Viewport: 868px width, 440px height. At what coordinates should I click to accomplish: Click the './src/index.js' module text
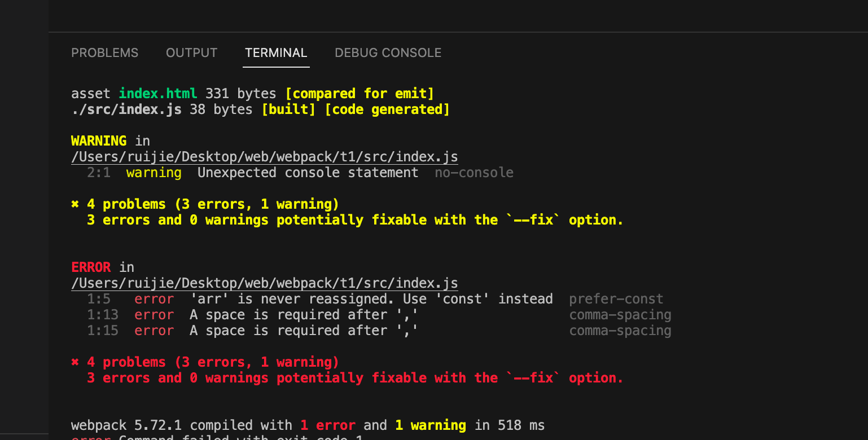click(x=126, y=109)
